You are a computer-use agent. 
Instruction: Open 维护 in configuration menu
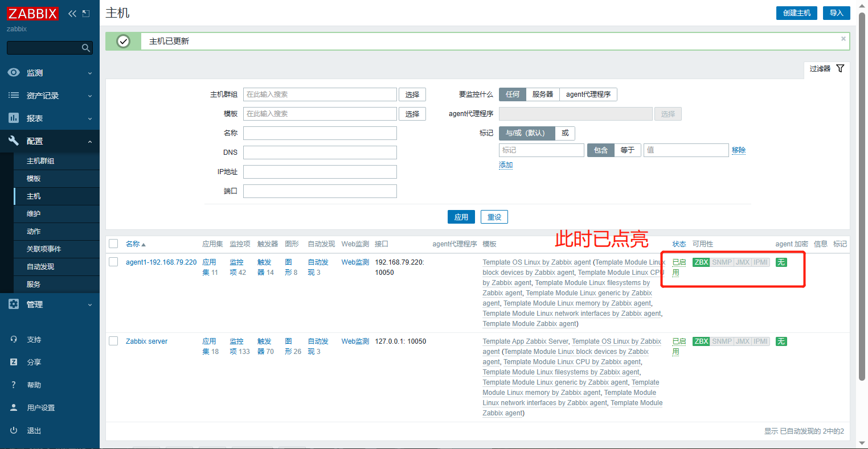[x=57, y=214]
